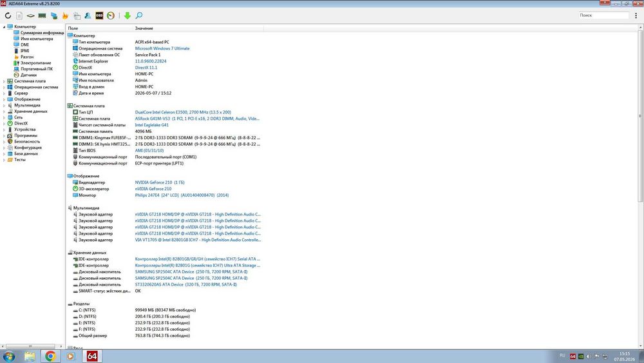Image resolution: width=644 pixels, height=363 pixels.
Task: Open Chrome from the taskbar
Action: (x=50, y=356)
